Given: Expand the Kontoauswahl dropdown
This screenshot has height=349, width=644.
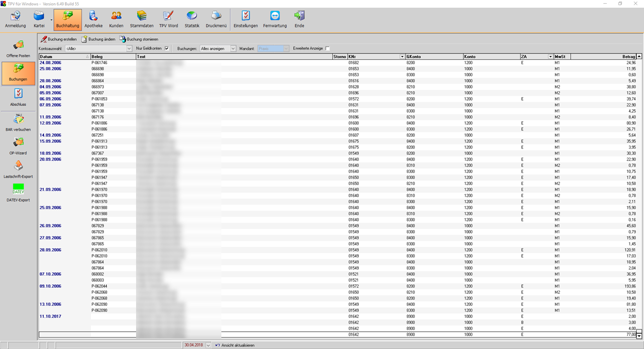Looking at the screenshot, I should (x=129, y=48).
